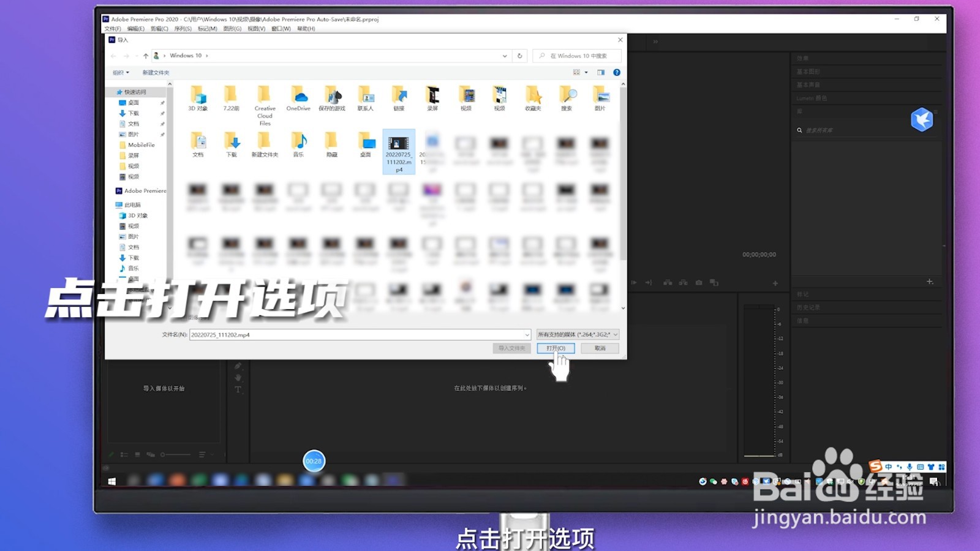Viewport: 980px width, 551px height.
Task: Switch the Project panel to icon view
Action: (x=137, y=455)
